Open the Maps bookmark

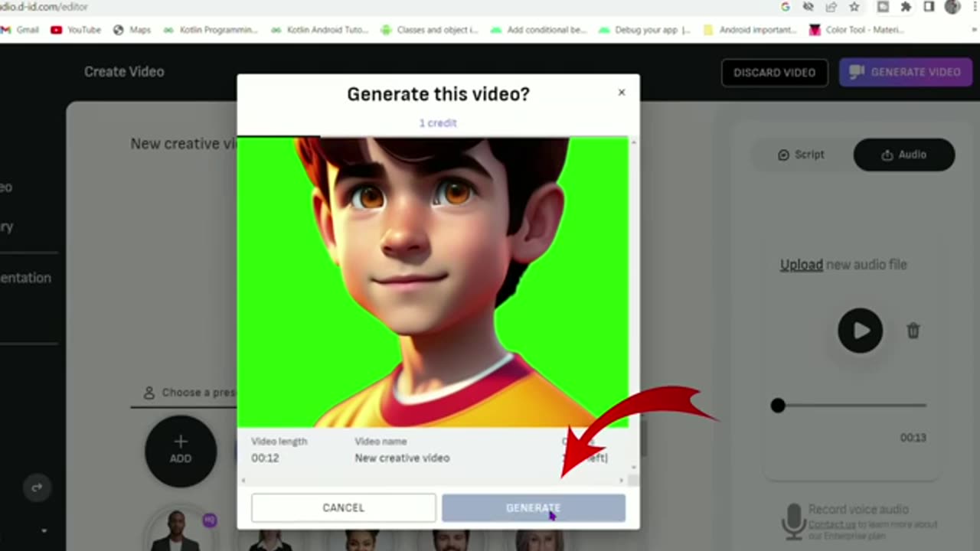pos(132,30)
